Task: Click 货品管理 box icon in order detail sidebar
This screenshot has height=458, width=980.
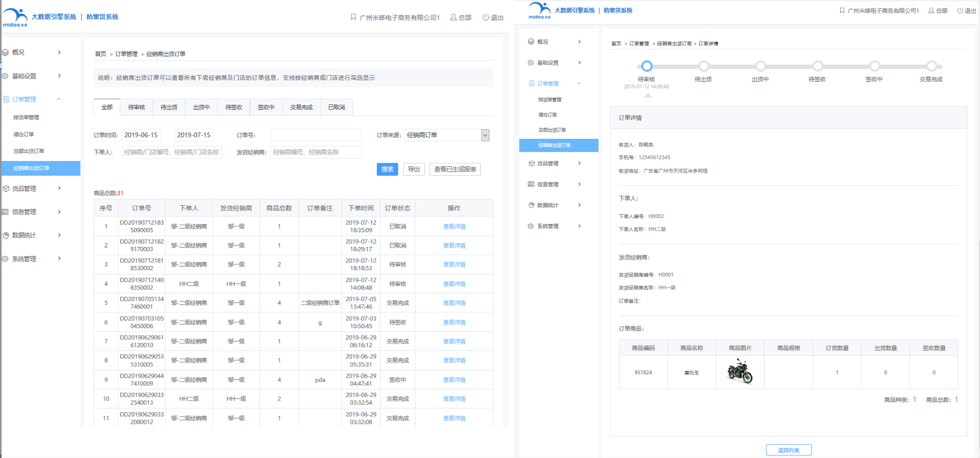Action: [x=531, y=164]
